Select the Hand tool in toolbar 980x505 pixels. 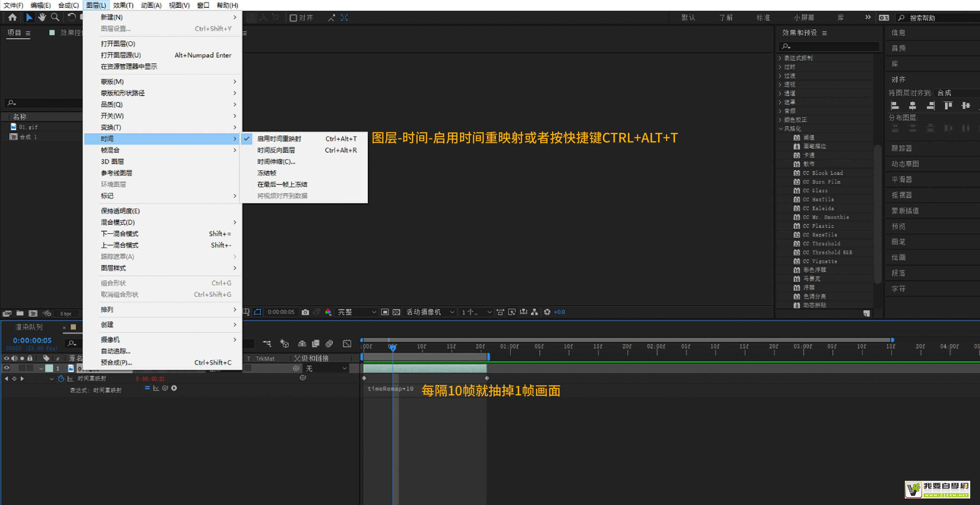pos(42,18)
